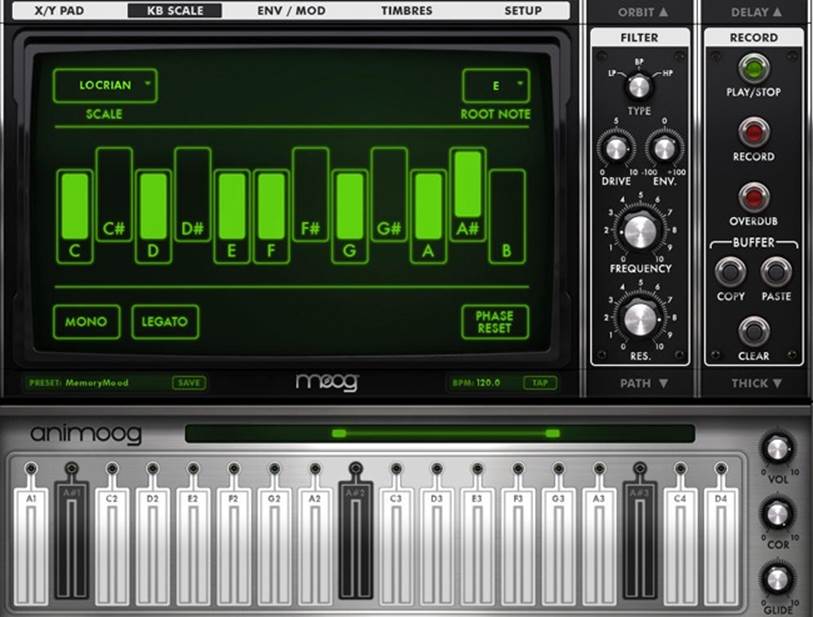Viewport: 813px width, 617px height.
Task: Play the C4 key
Action: 680,544
